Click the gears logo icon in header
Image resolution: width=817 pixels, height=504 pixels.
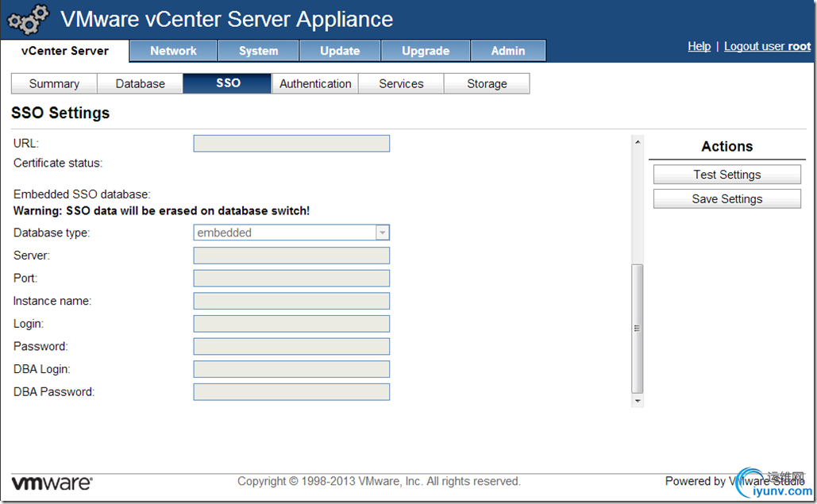(28, 19)
